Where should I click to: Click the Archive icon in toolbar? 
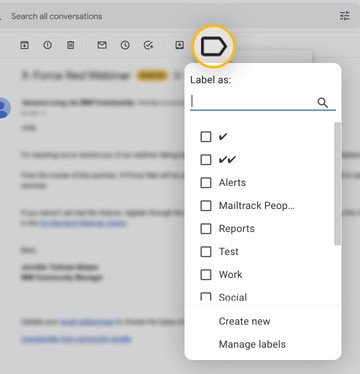(x=24, y=45)
